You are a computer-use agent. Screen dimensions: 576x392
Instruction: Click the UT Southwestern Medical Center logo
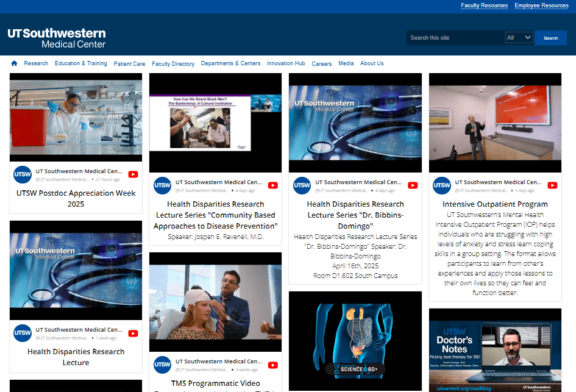[x=57, y=38]
